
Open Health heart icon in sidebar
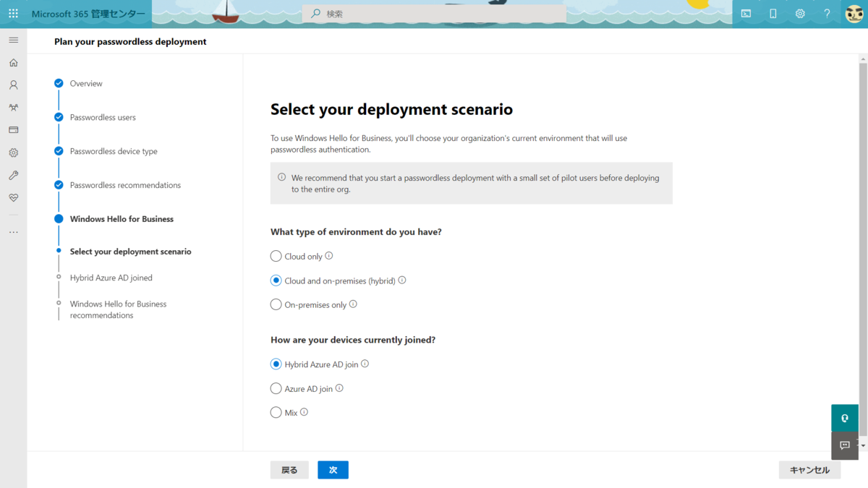[x=13, y=197]
